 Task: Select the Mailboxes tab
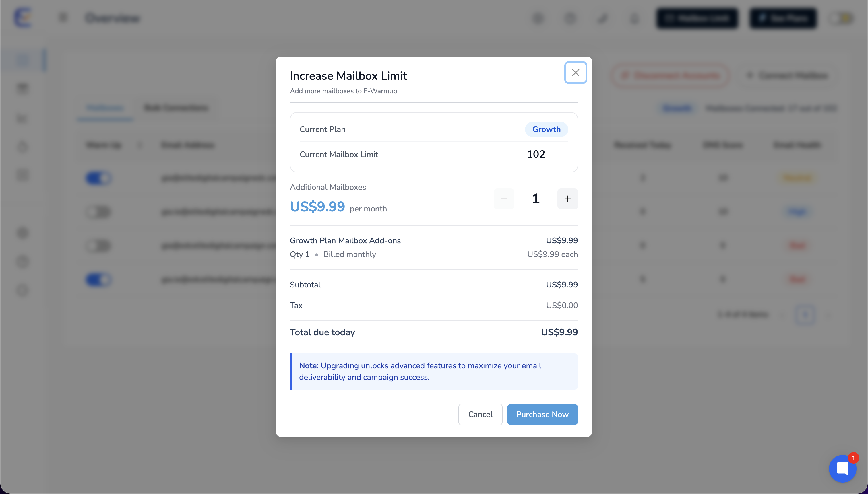point(105,108)
